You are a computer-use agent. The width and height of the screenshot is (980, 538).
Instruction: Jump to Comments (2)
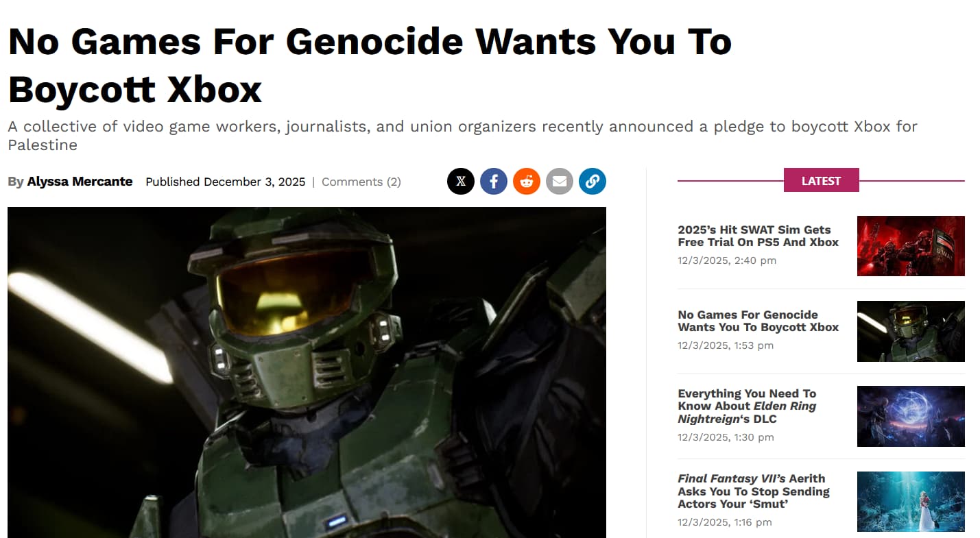point(361,182)
